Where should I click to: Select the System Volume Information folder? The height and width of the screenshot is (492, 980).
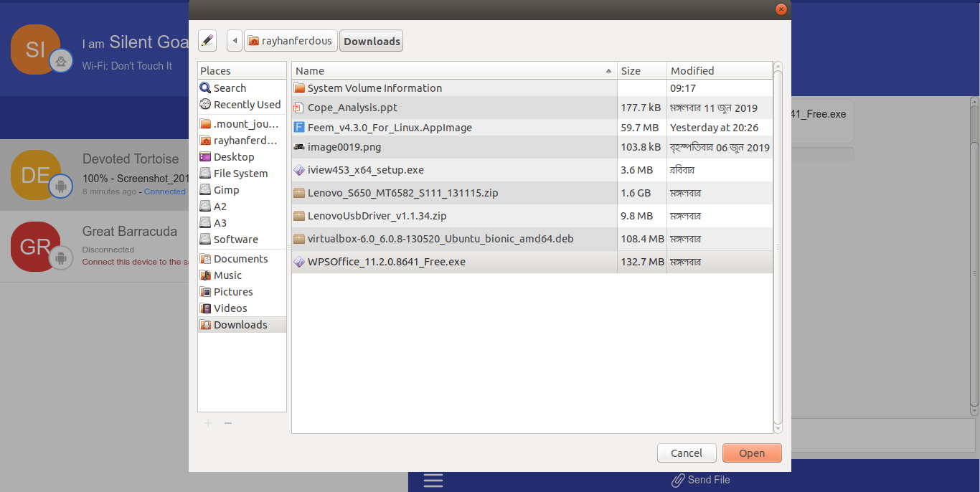pos(532,88)
